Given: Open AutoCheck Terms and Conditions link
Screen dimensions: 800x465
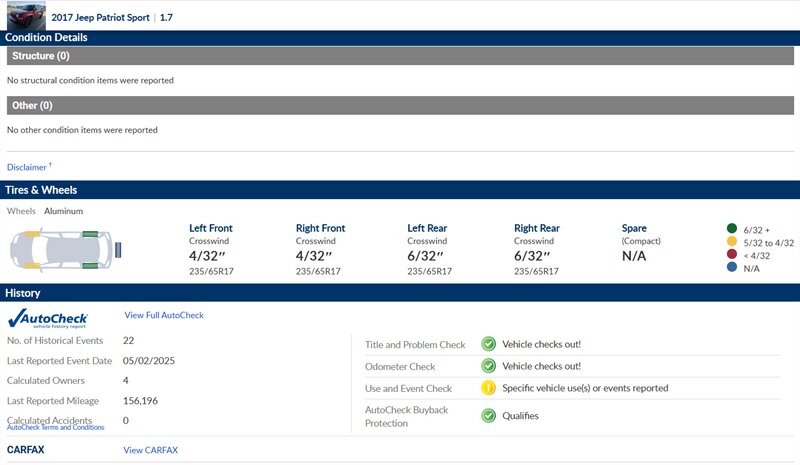Looking at the screenshot, I should pos(55,428).
